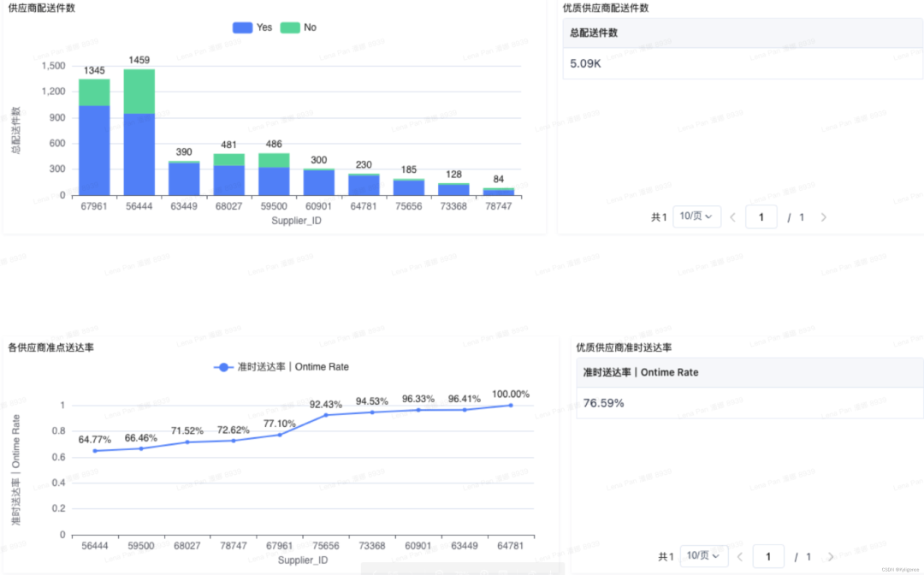
Task: Select the 76.59% table cell
Action: click(749, 403)
